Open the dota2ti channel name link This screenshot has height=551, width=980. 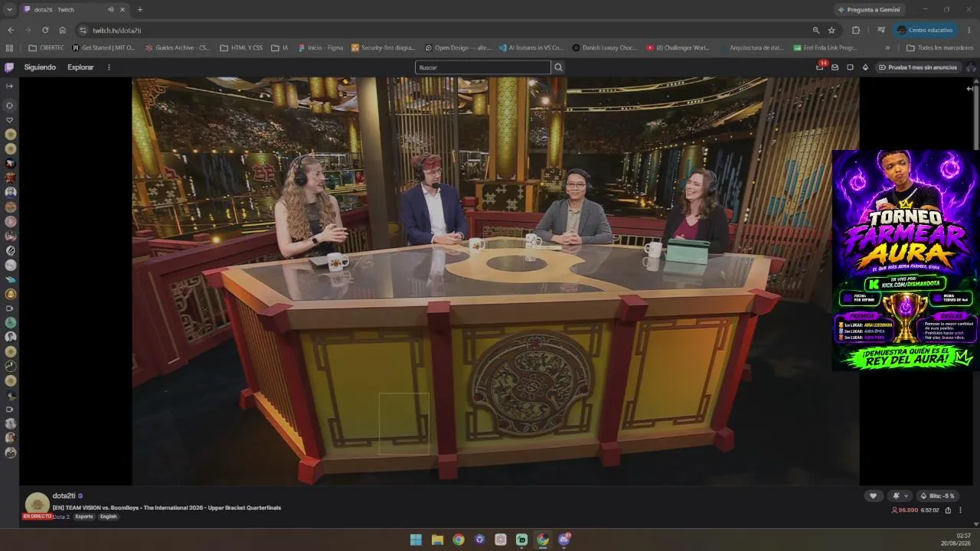[64, 496]
